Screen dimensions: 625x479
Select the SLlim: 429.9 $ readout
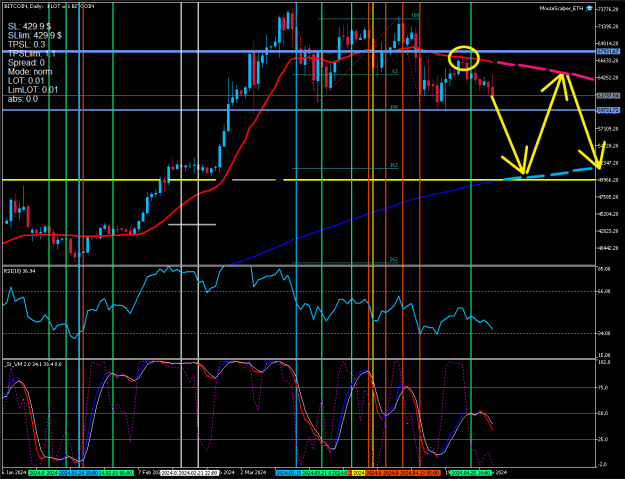(35, 35)
